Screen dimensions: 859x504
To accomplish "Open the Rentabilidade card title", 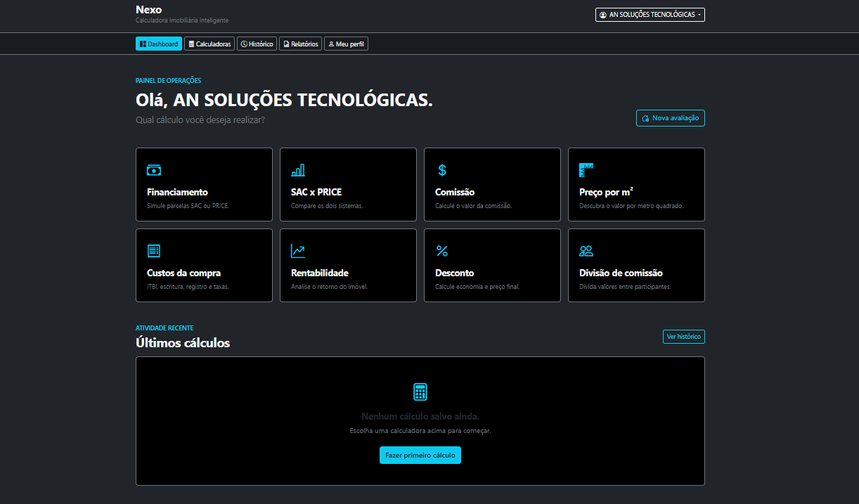I will [320, 273].
